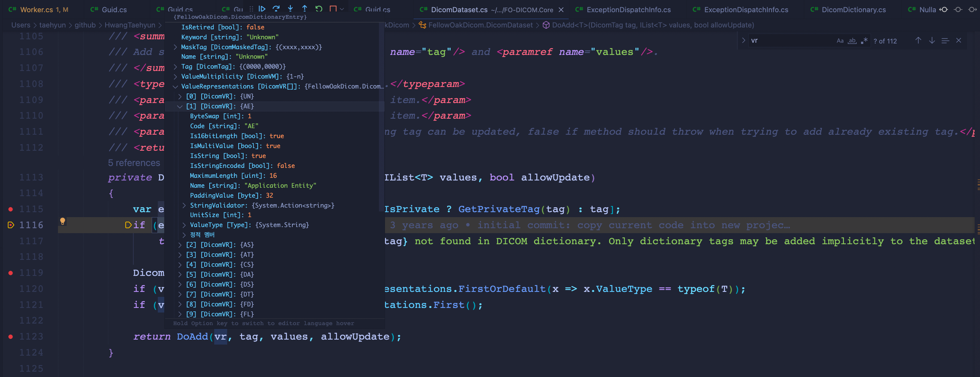Expand the [5] DicomVR {DA} node
980x377 pixels.
point(180,274)
